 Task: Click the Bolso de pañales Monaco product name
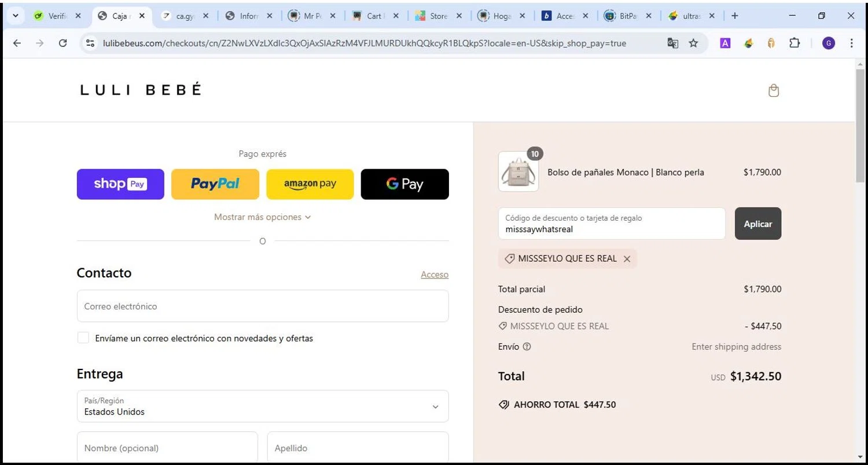(x=626, y=172)
